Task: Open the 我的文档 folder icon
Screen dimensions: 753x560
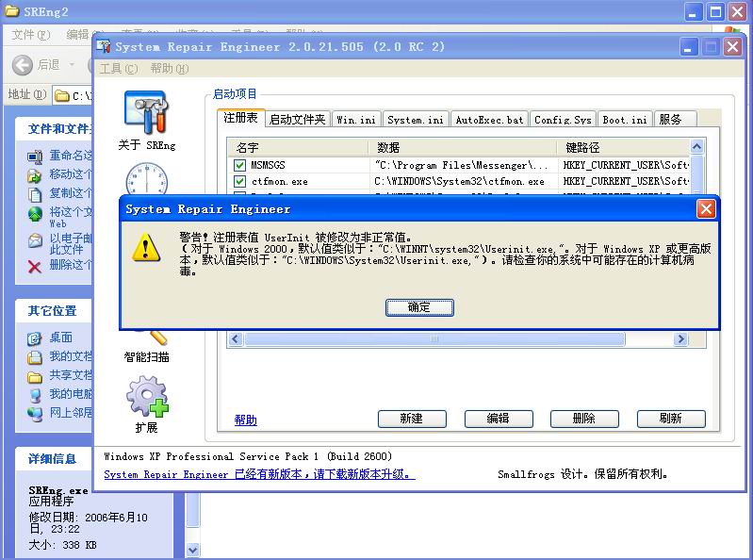Action: point(35,357)
